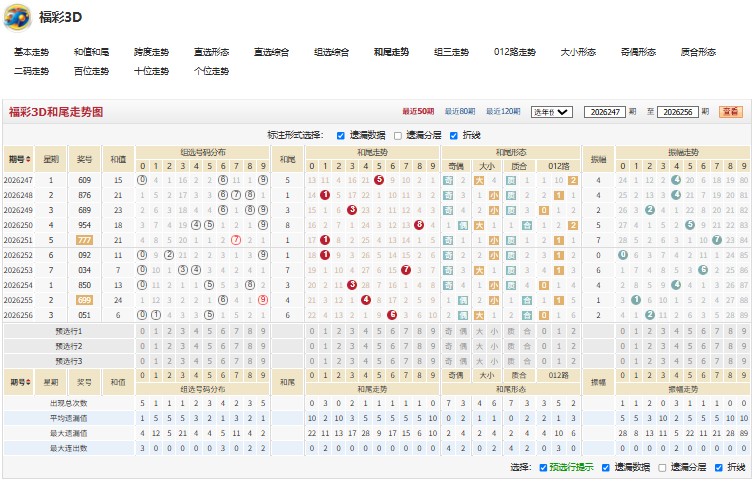Viewport: 752px width, 481px height.
Task: Open 直选综合 chart
Action: coord(271,52)
